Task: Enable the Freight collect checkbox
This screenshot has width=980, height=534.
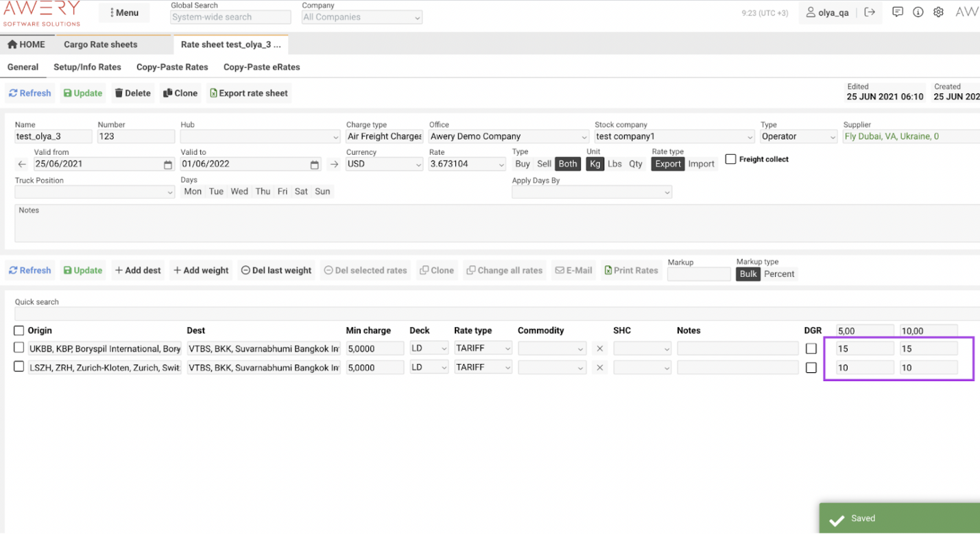Action: coord(730,159)
